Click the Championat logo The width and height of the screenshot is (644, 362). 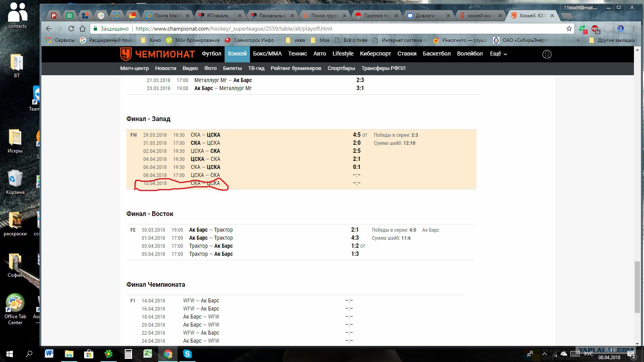click(157, 54)
